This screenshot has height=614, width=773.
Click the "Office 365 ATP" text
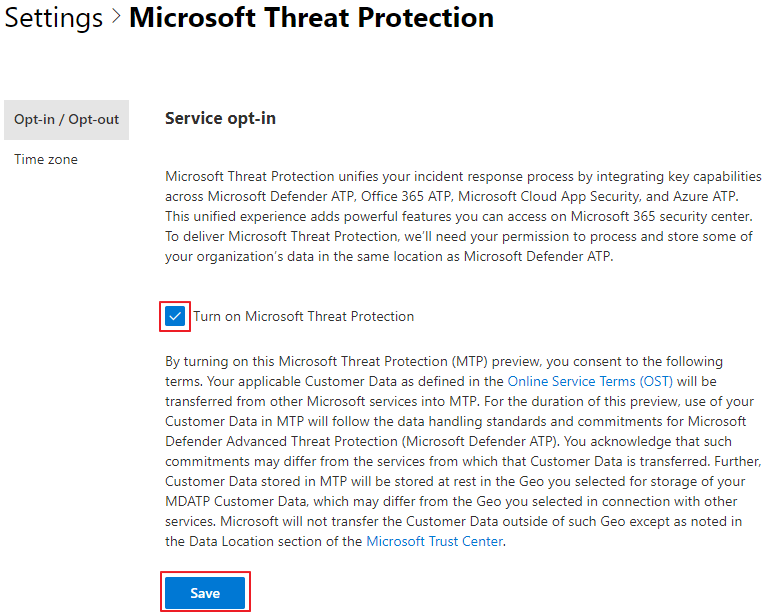point(394,195)
